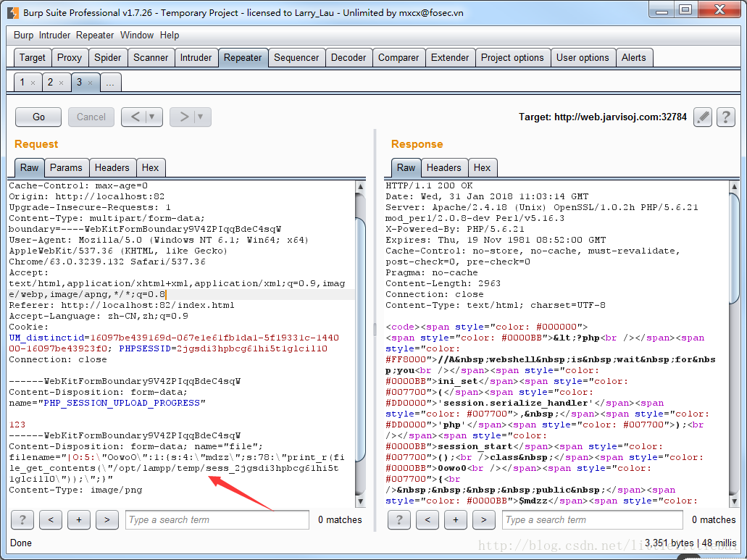Click response search help question mark button
This screenshot has width=747, height=560.
(x=399, y=519)
